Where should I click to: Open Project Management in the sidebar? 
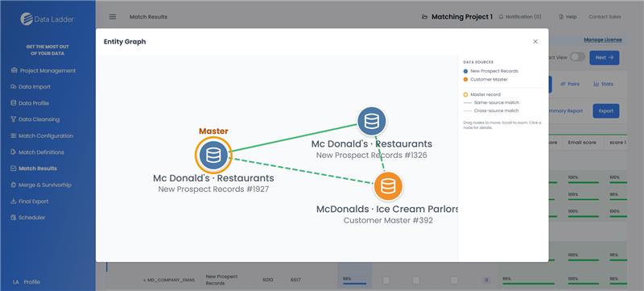43,71
